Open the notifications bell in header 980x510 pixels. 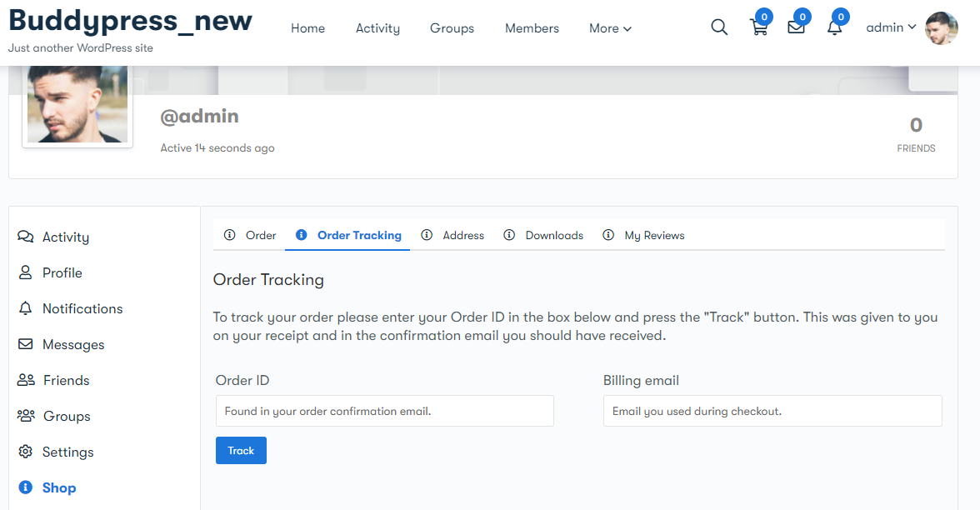(834, 27)
